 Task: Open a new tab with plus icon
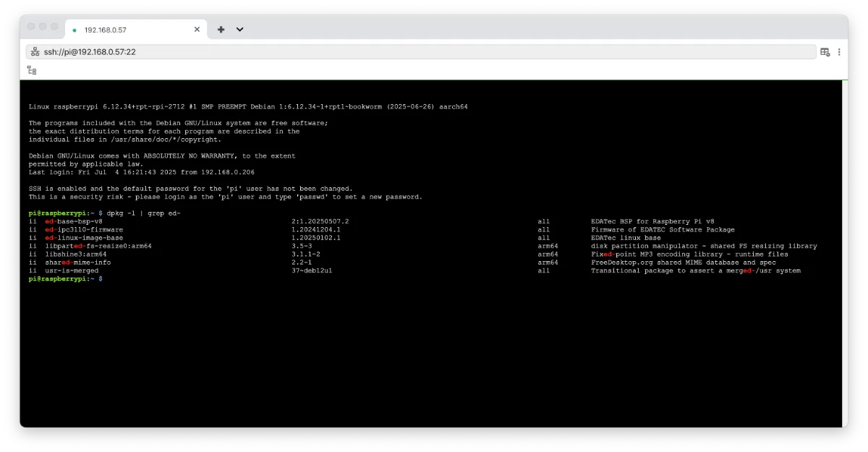[x=221, y=30]
